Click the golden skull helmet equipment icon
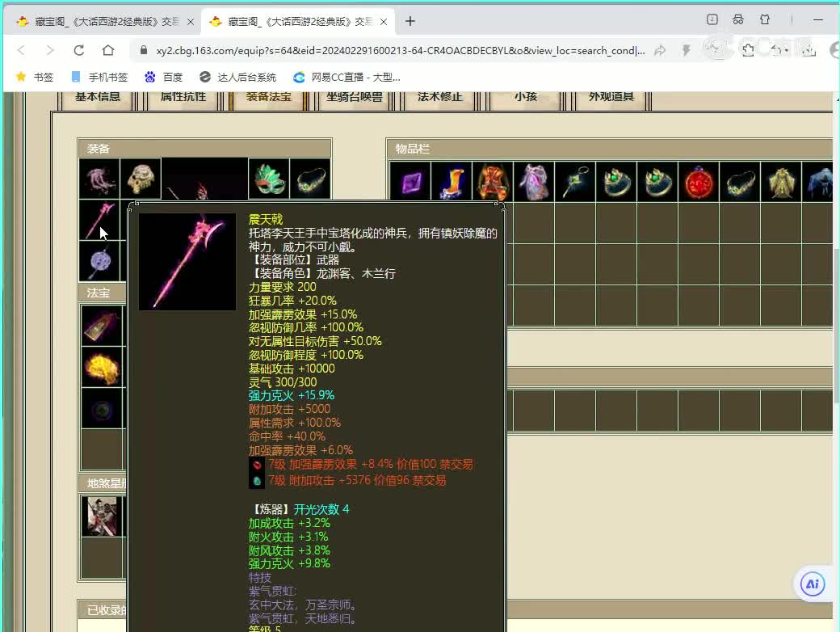 point(141,179)
